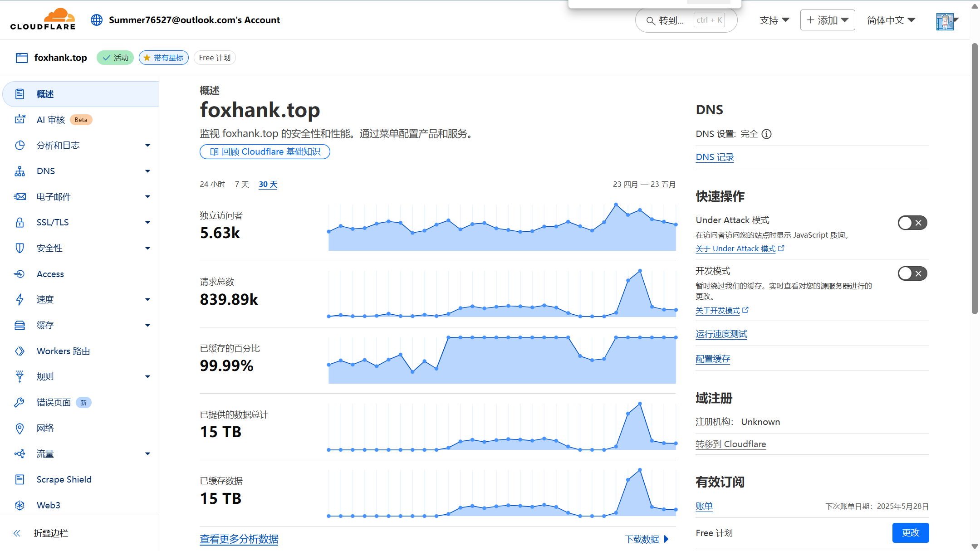The image size is (980, 551).
Task: Click the 速度 lightning bolt icon
Action: (20, 299)
